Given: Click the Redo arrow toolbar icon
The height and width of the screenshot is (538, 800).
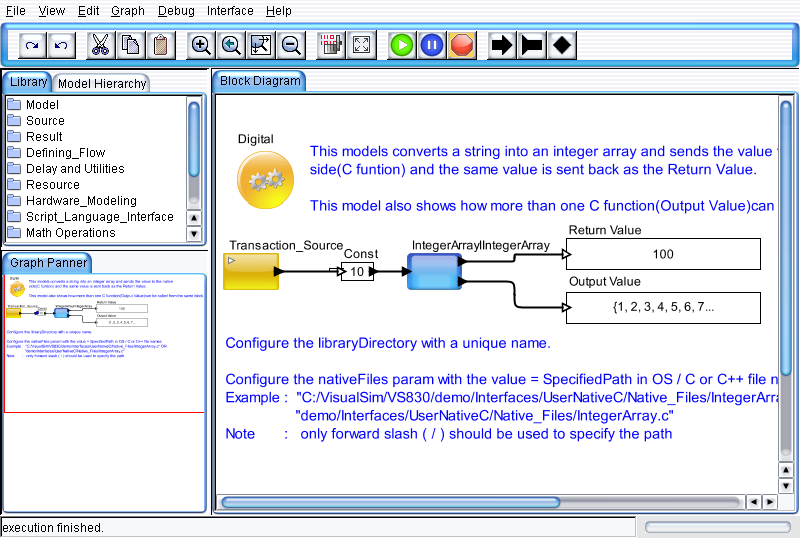Looking at the screenshot, I should pyautogui.click(x=32, y=45).
